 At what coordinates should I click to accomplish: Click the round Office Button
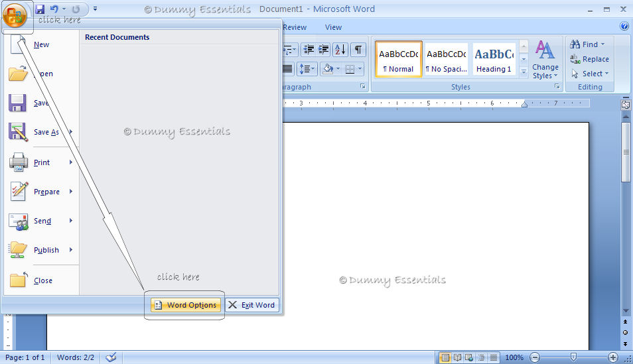(x=15, y=15)
